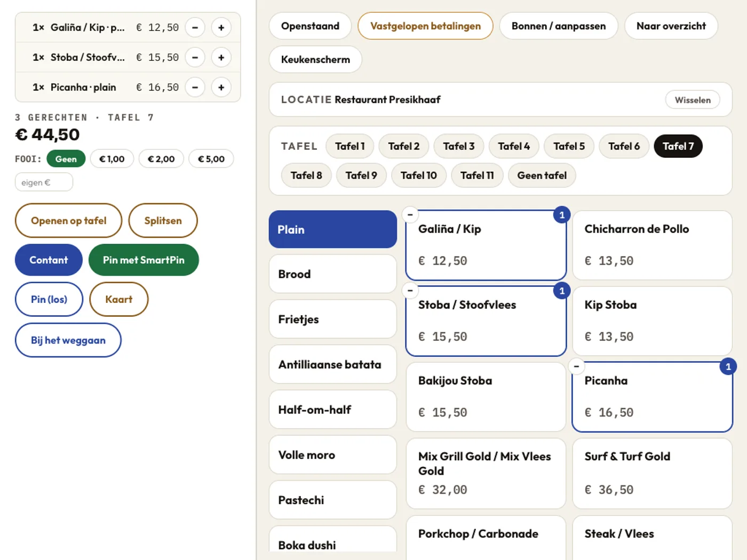Click quantity badge on Picanha card
The width and height of the screenshot is (747, 560).
tap(728, 366)
